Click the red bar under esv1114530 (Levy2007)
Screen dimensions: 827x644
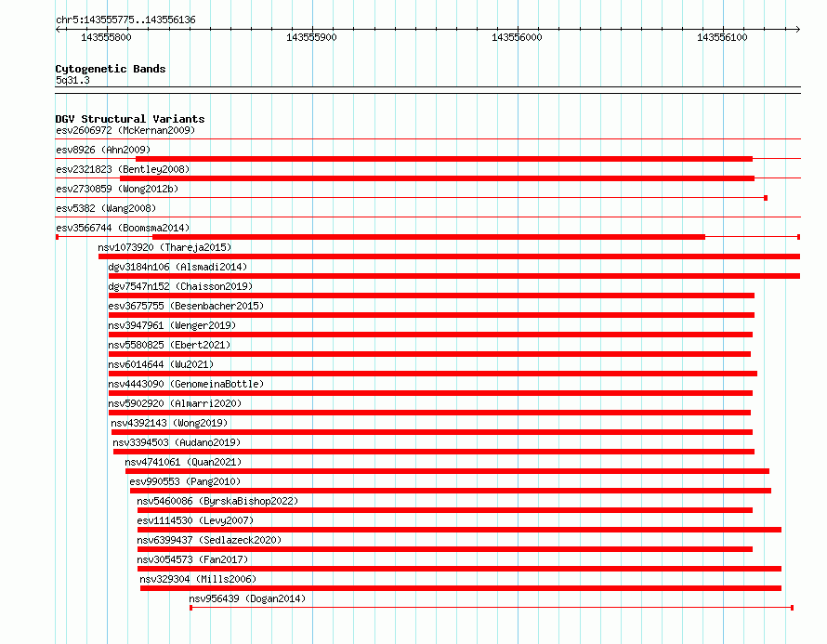(459, 530)
